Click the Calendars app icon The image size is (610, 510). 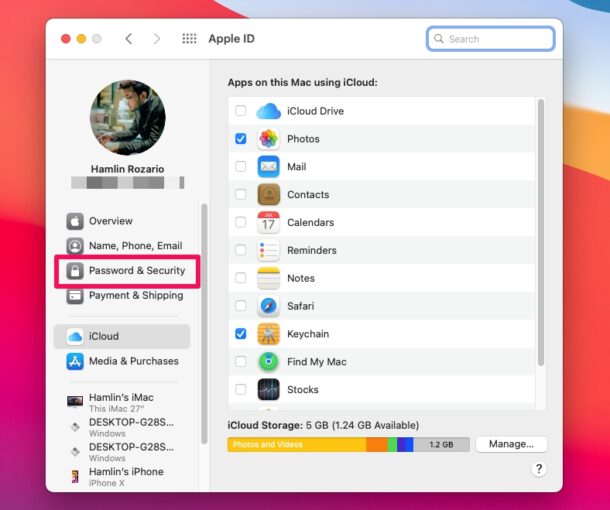[x=268, y=223]
